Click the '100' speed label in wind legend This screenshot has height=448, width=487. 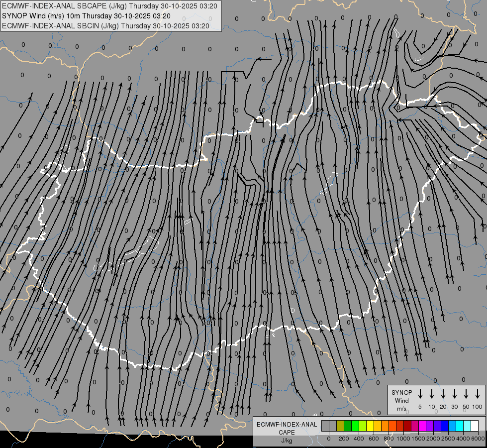pyautogui.click(x=478, y=407)
